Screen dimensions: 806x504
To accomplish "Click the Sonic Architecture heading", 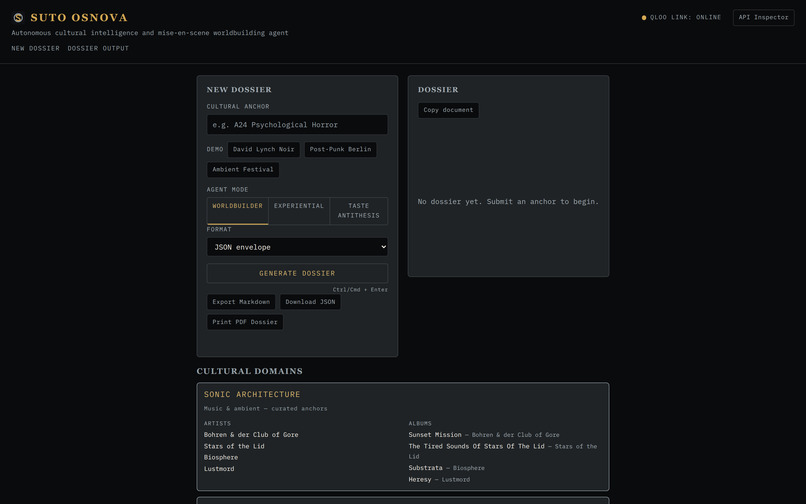I will click(x=252, y=394).
